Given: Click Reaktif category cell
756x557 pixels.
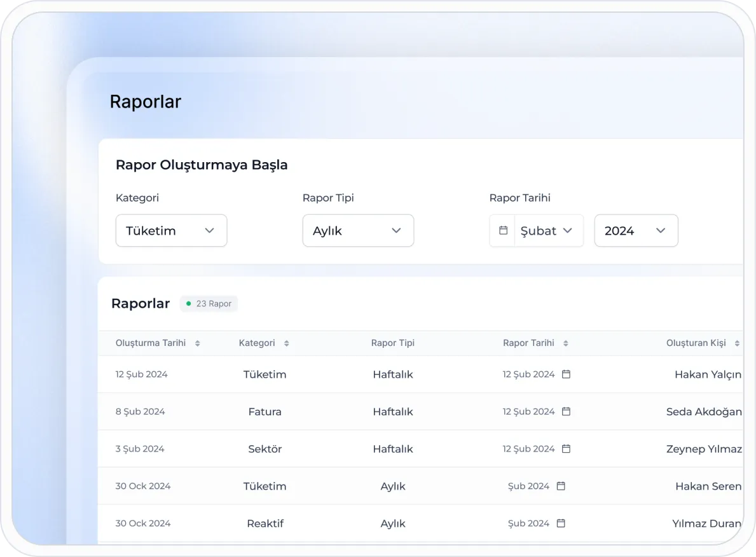Looking at the screenshot, I should tap(265, 523).
